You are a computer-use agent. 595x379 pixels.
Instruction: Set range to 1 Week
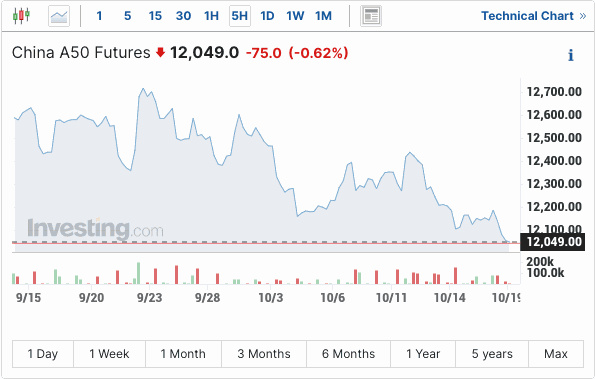(109, 354)
